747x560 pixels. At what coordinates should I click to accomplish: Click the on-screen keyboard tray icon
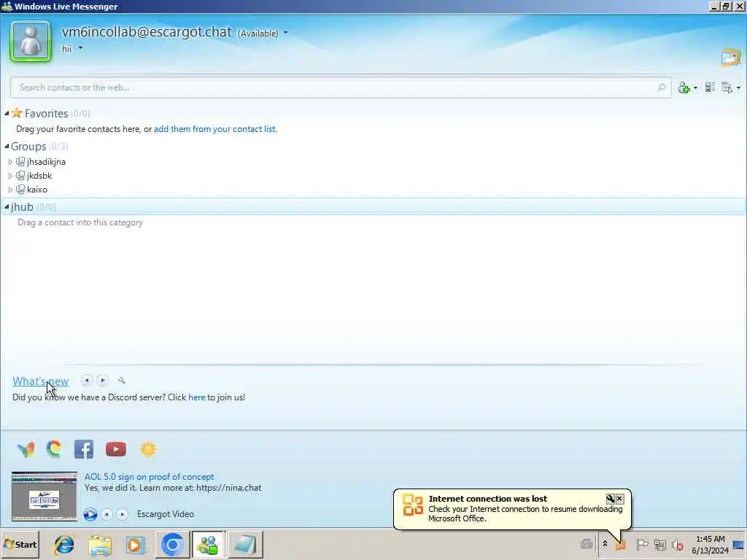[x=587, y=544]
